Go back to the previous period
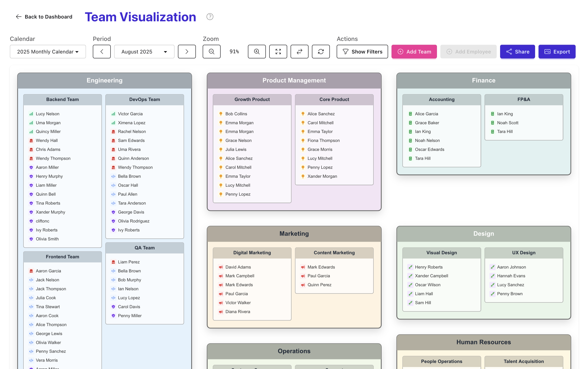The height and width of the screenshot is (369, 588). click(102, 52)
